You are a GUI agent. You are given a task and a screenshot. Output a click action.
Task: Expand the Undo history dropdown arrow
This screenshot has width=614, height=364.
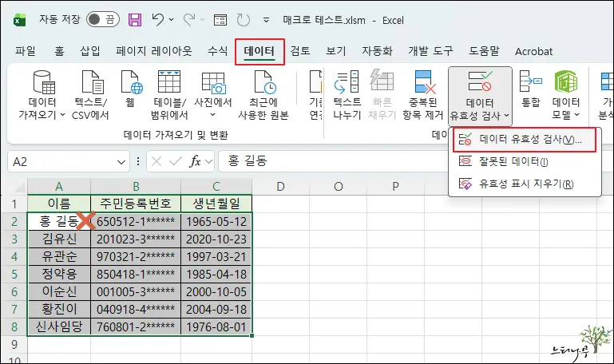click(172, 19)
